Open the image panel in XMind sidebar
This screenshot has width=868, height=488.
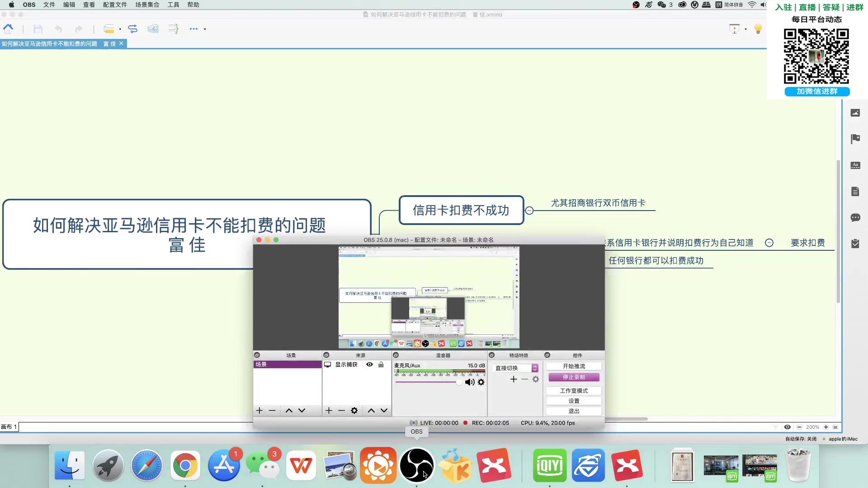[x=855, y=113]
